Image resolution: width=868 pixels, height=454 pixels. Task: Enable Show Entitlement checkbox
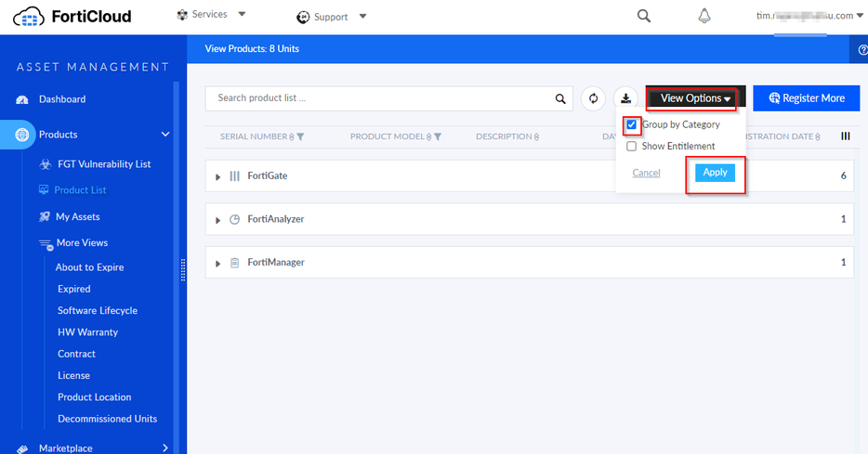[631, 146]
